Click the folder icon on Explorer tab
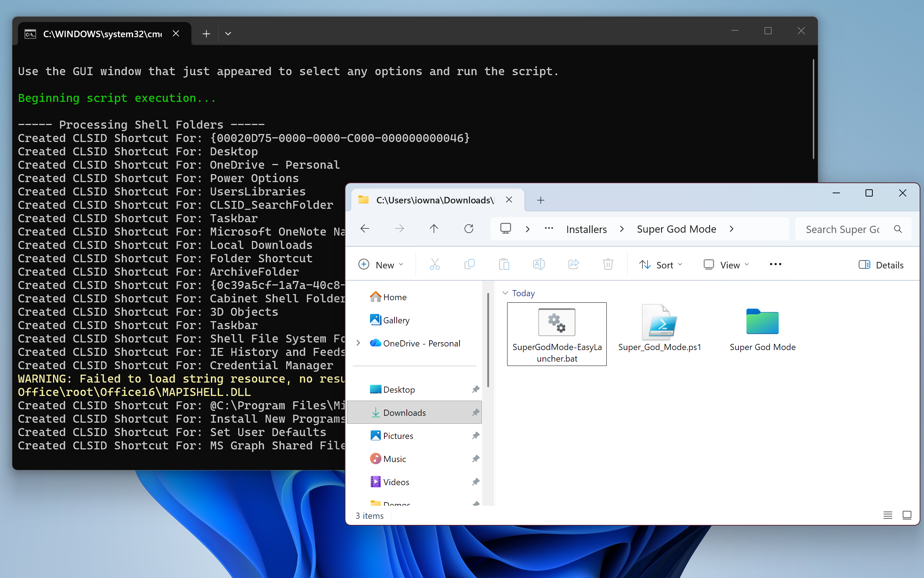This screenshot has width=924, height=578. (x=363, y=199)
